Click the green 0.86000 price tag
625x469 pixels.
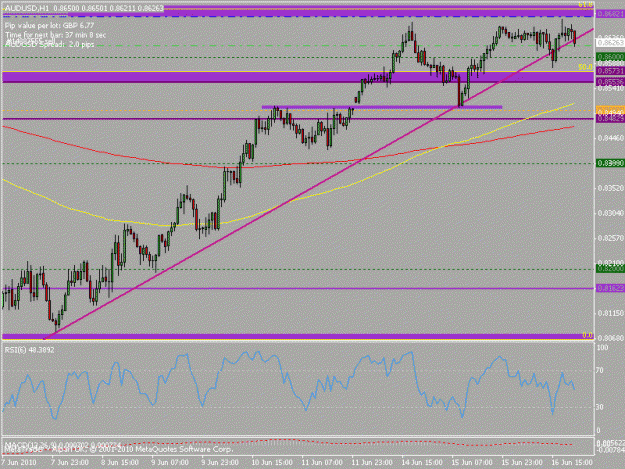tap(610, 57)
